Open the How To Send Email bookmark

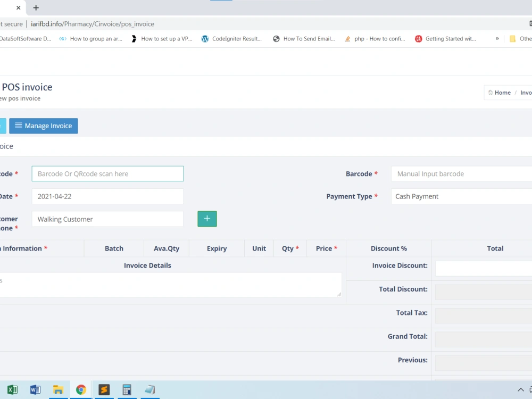[x=310, y=38]
